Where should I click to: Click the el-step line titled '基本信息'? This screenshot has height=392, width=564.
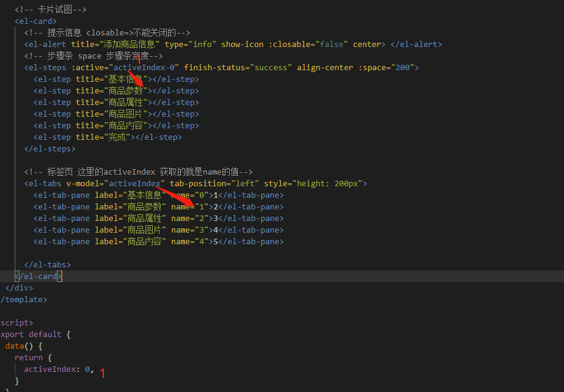(x=116, y=79)
